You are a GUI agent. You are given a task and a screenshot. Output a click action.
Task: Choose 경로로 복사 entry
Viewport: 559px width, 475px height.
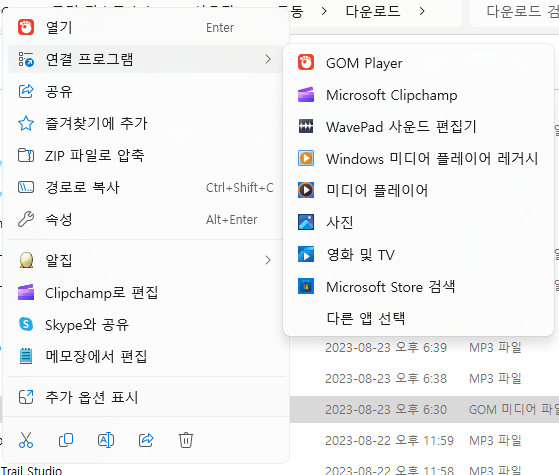tap(82, 187)
